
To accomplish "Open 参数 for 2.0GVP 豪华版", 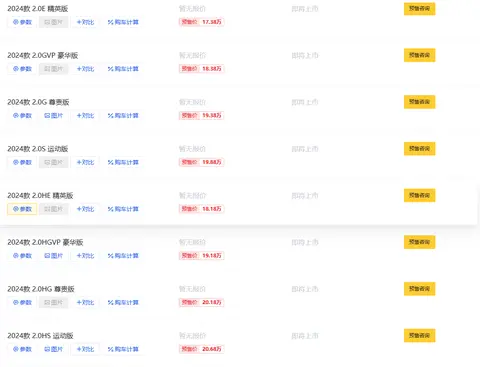I will (22, 69).
